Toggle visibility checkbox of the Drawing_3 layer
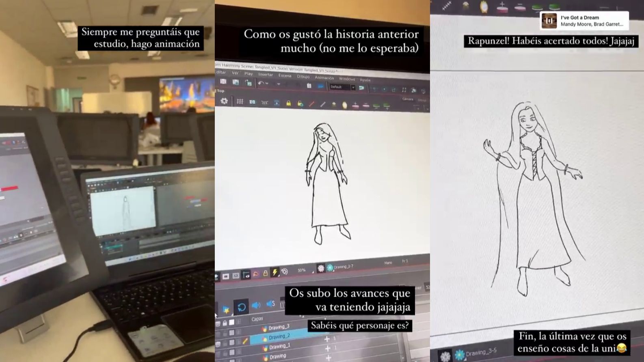The image size is (644, 362). (232, 333)
